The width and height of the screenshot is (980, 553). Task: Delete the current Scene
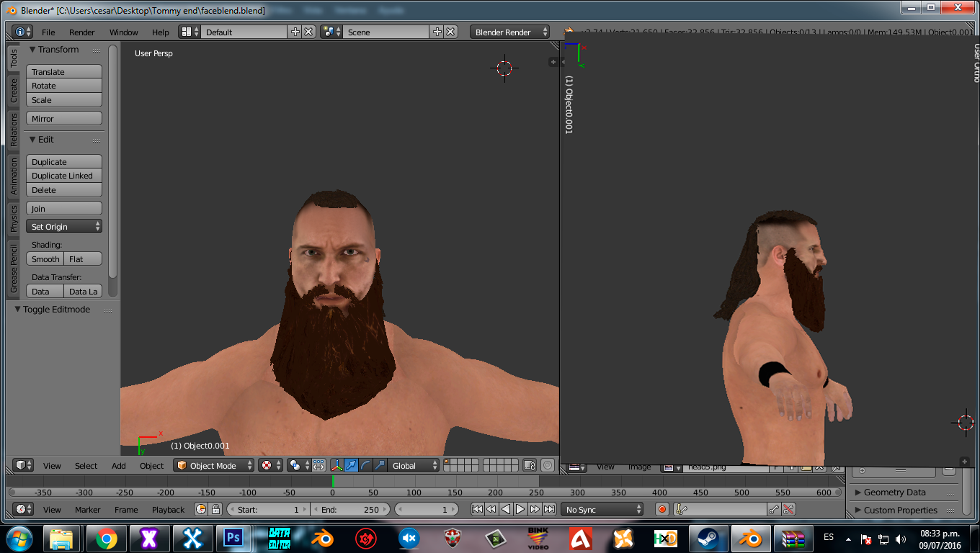pos(450,32)
